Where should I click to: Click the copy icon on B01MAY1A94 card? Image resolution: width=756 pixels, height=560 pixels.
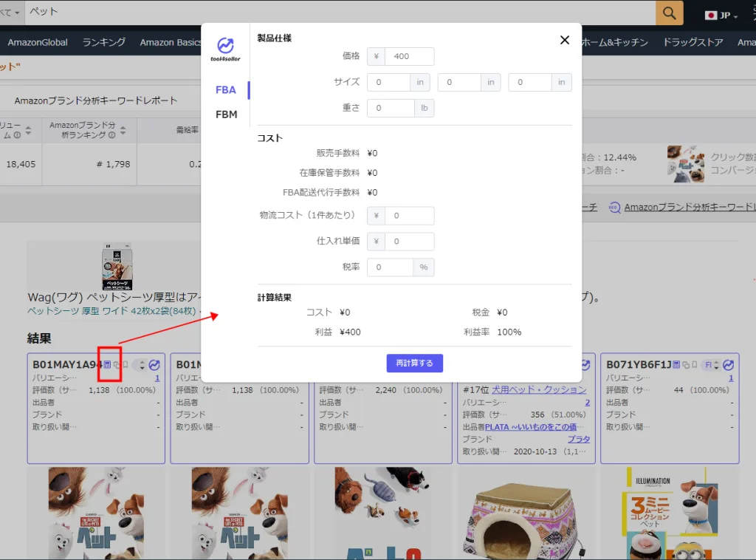coord(117,365)
